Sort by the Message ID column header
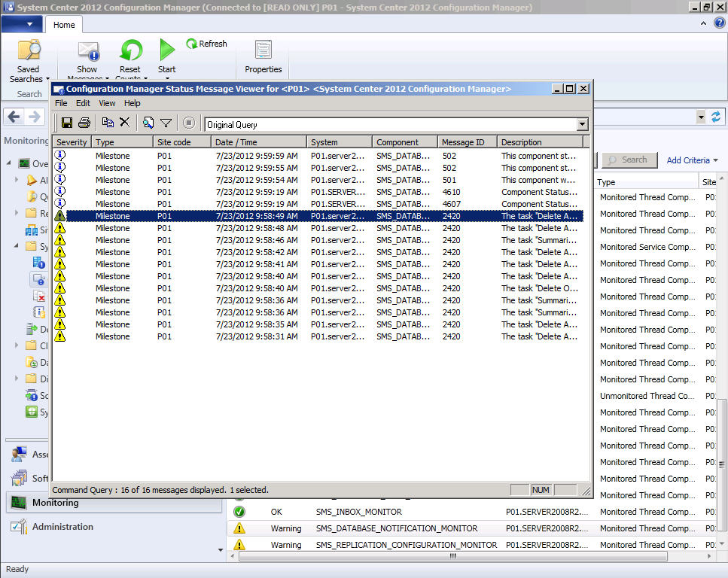Viewport: 728px width, 578px height. (x=467, y=142)
